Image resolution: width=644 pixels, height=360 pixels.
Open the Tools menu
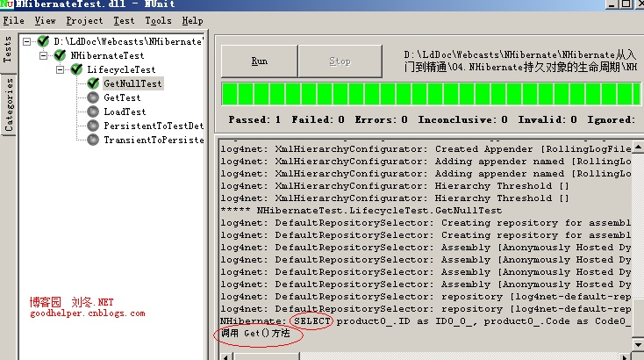pyautogui.click(x=158, y=20)
